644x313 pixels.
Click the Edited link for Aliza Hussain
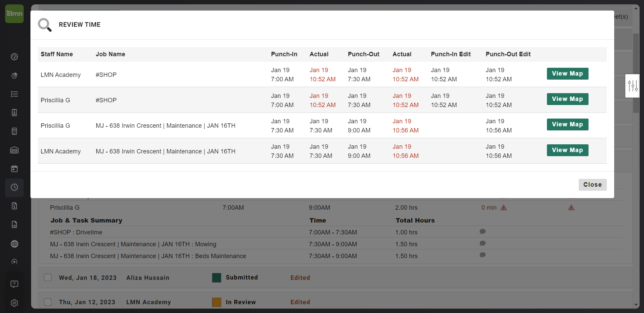click(300, 278)
